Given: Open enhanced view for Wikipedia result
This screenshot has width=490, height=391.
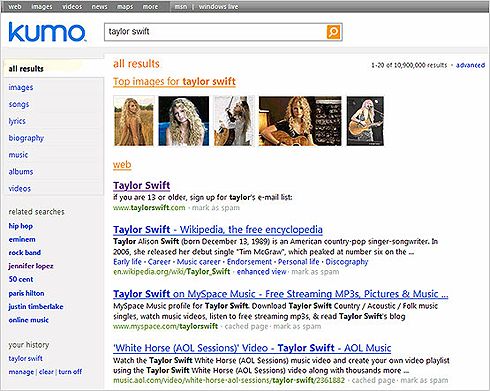Looking at the screenshot, I should click(x=261, y=272).
